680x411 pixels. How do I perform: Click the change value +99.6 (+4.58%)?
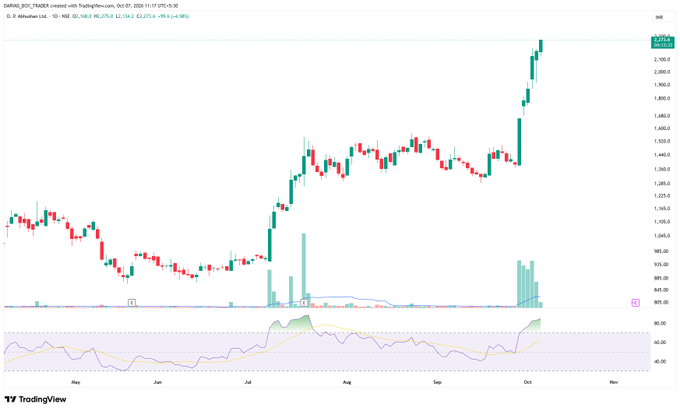(173, 16)
